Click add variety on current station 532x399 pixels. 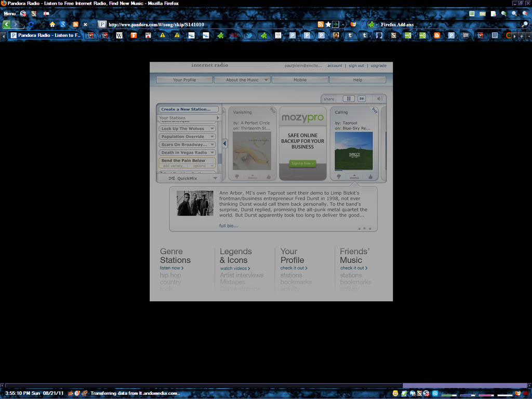172,166
